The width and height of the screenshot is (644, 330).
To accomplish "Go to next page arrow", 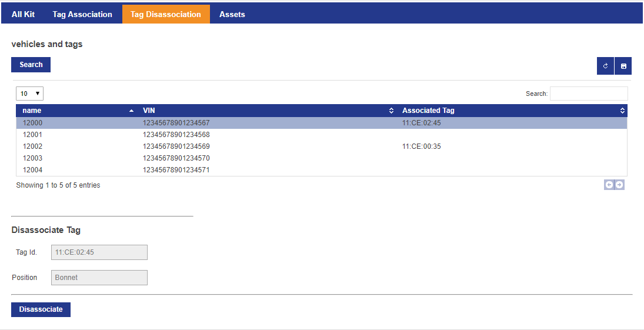I will coord(619,185).
